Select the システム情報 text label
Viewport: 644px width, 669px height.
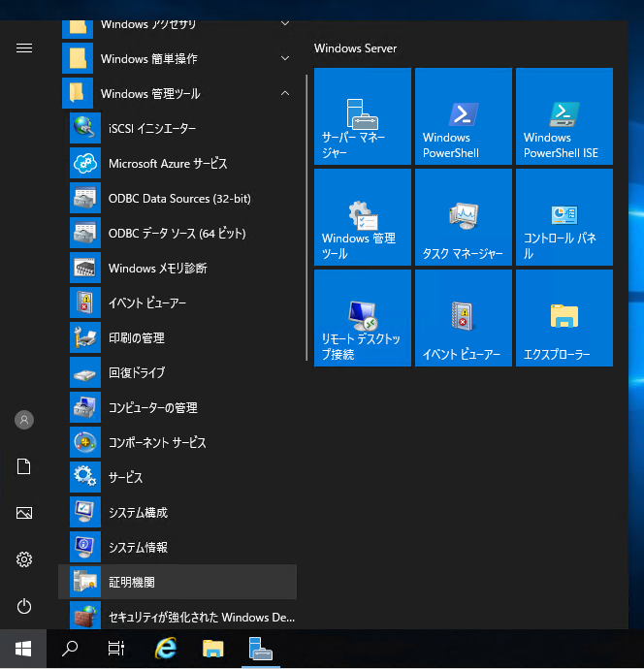click(x=138, y=548)
